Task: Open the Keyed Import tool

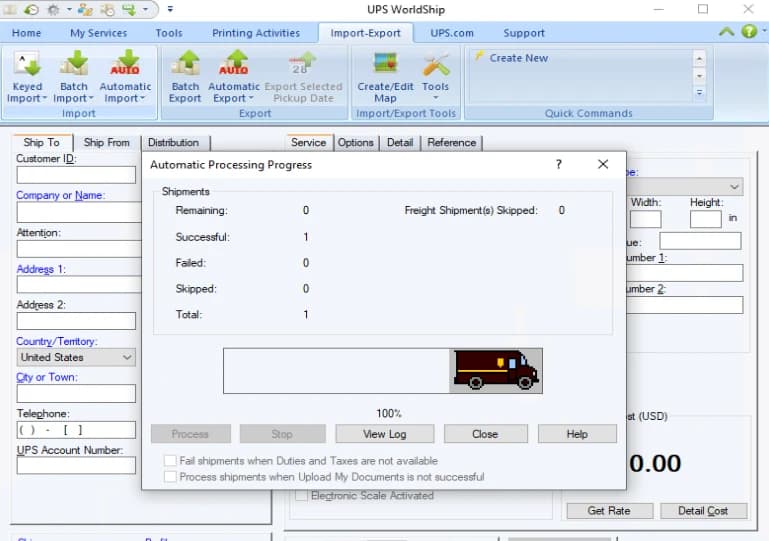Action: (27, 77)
